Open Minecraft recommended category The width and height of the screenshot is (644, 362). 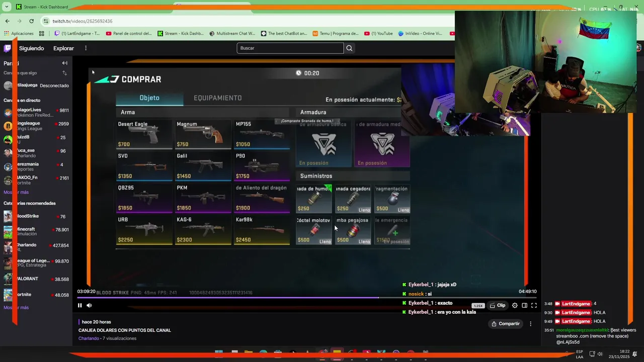35,231
